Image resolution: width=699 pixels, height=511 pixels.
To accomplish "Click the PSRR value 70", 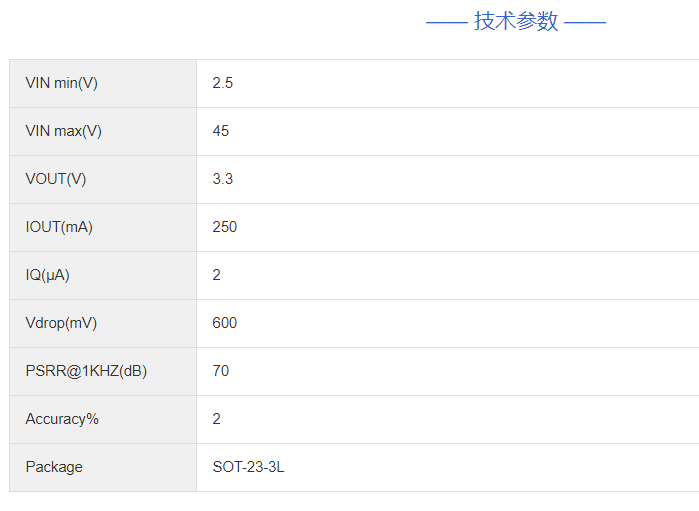I will point(221,371).
